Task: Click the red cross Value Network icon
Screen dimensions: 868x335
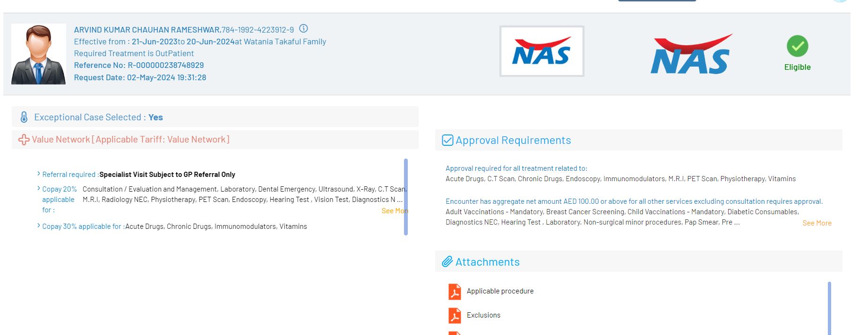Action: (x=24, y=140)
